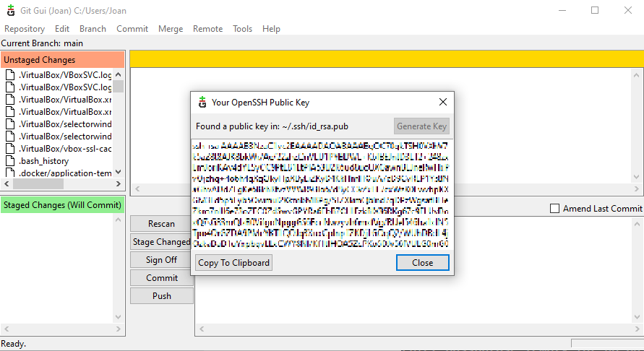
Task: Click the Sign Off button
Action: [x=161, y=260]
